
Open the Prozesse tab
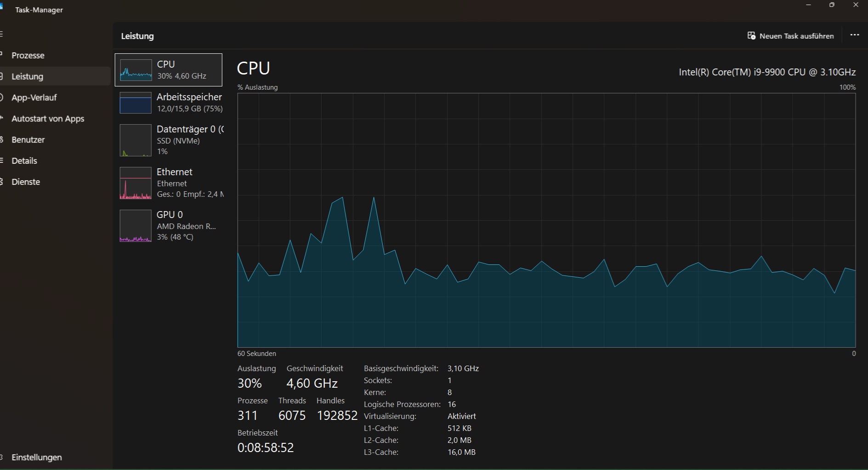(x=28, y=56)
